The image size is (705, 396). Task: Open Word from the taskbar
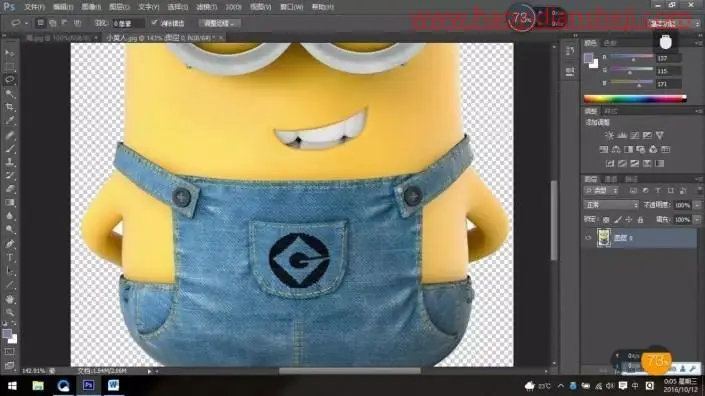coord(113,386)
